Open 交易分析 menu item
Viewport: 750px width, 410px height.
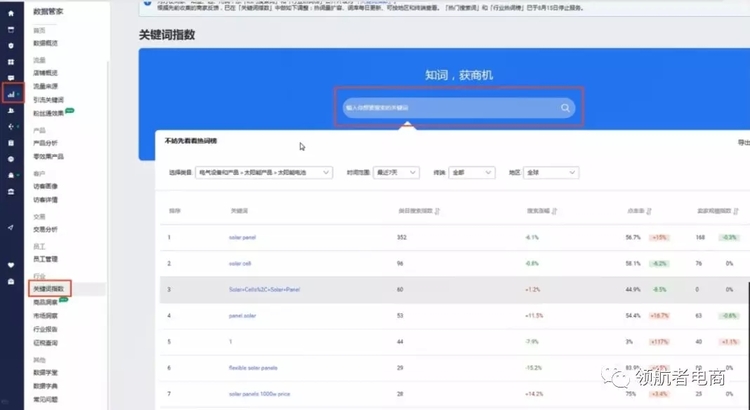45,229
